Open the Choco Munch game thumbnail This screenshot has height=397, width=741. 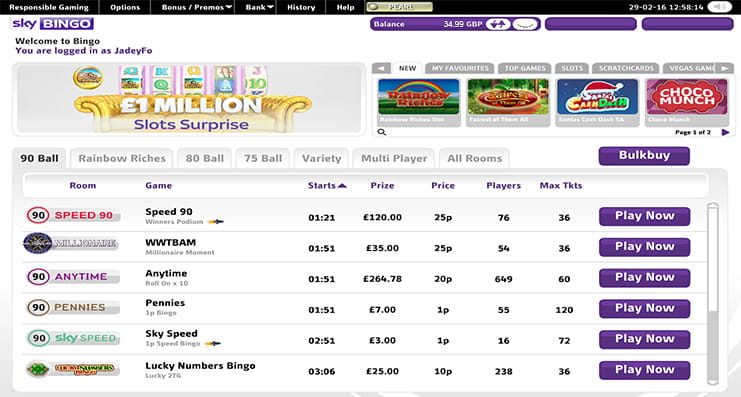687,103
